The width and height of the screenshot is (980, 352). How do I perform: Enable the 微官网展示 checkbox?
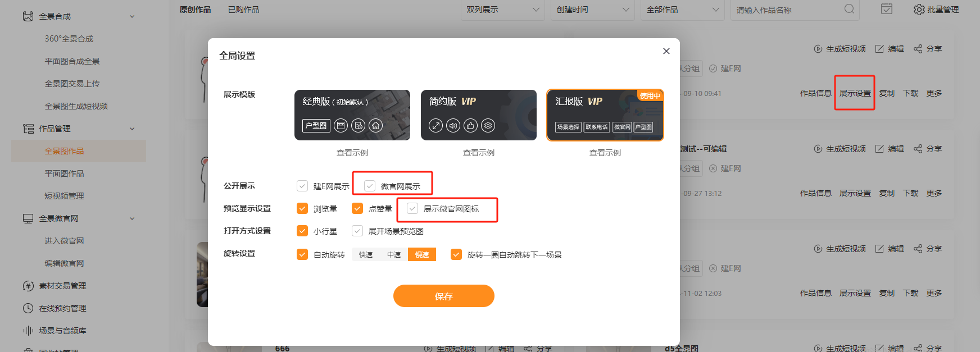point(370,186)
